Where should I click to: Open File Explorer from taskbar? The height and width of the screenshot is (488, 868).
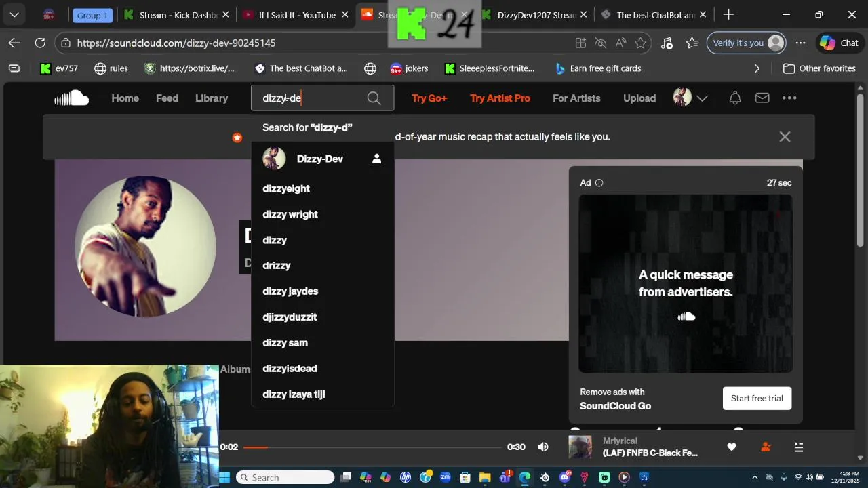tap(485, 477)
